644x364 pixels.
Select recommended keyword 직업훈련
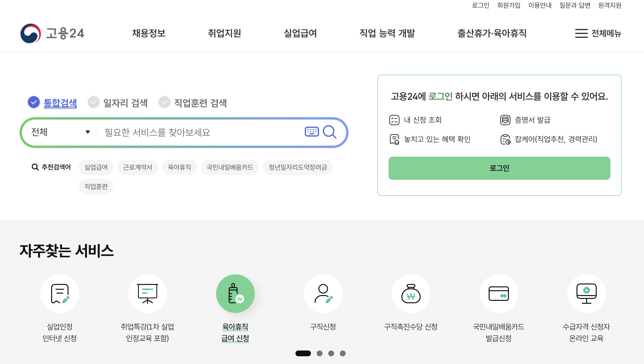point(96,186)
